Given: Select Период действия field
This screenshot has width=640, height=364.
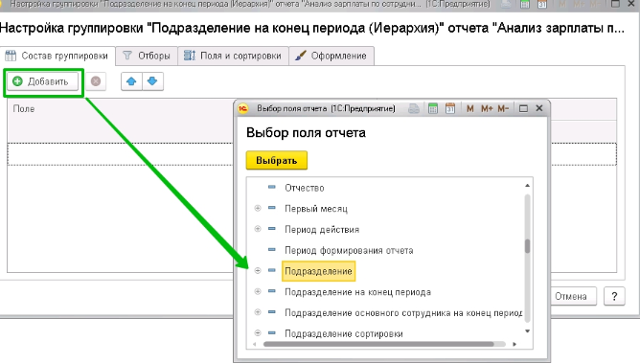Looking at the screenshot, I should (x=322, y=230).
